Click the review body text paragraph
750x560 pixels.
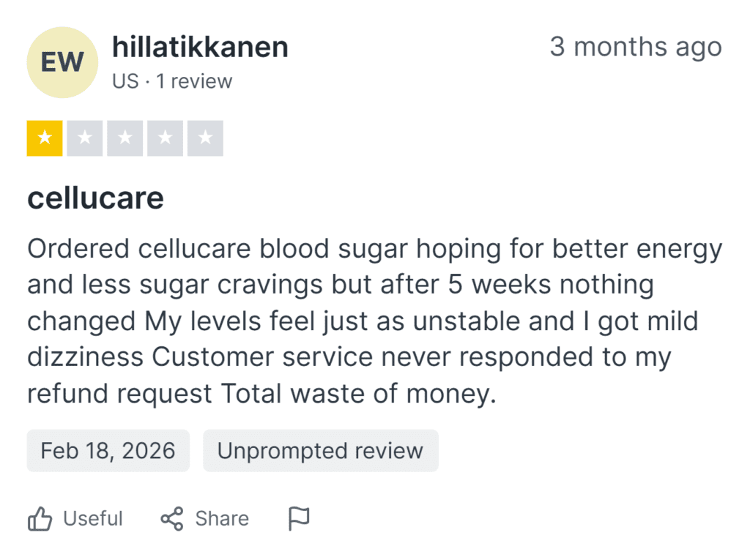[374, 321]
